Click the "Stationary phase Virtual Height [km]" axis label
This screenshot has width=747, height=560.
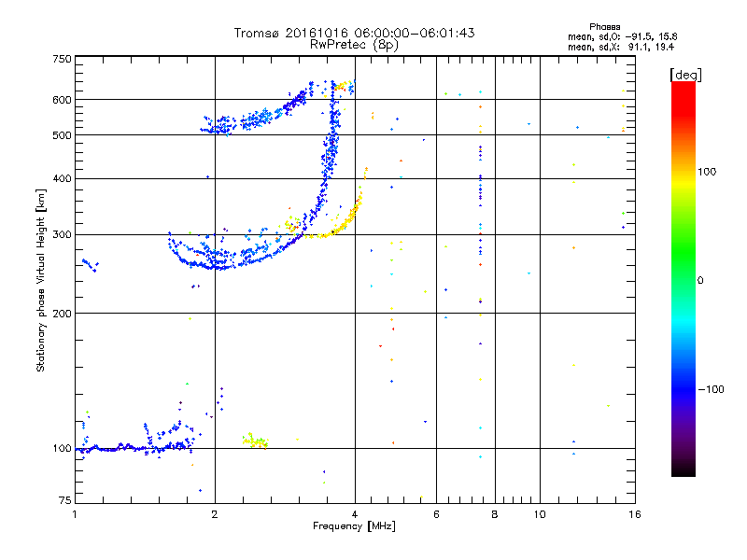(x=41, y=280)
